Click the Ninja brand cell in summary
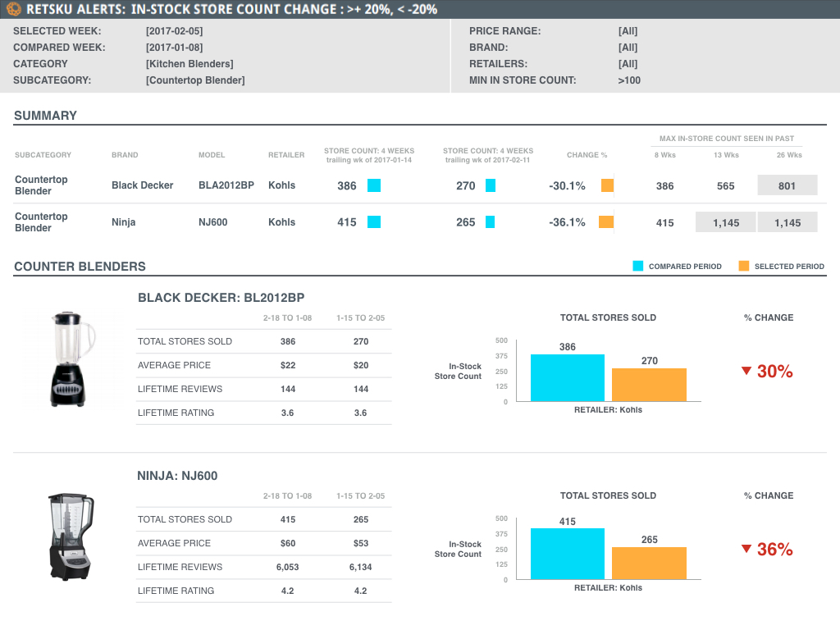Viewport: 840px width, 630px height. point(123,221)
